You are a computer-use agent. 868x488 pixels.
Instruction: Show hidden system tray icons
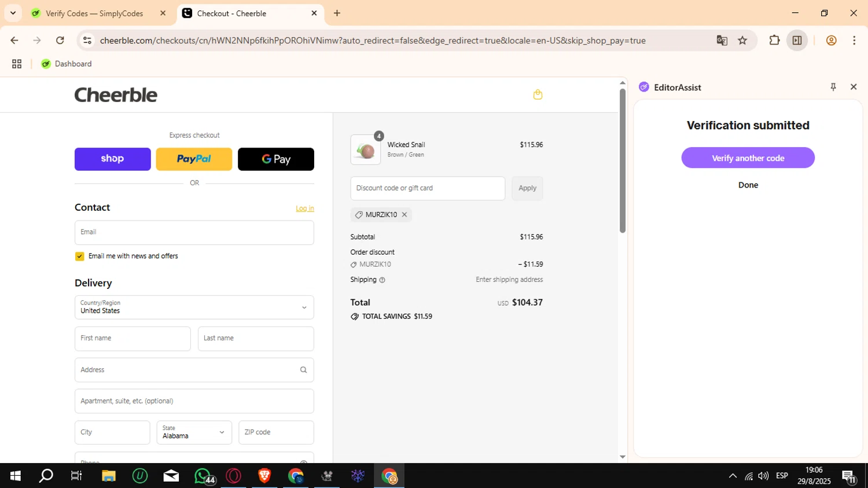point(733,476)
